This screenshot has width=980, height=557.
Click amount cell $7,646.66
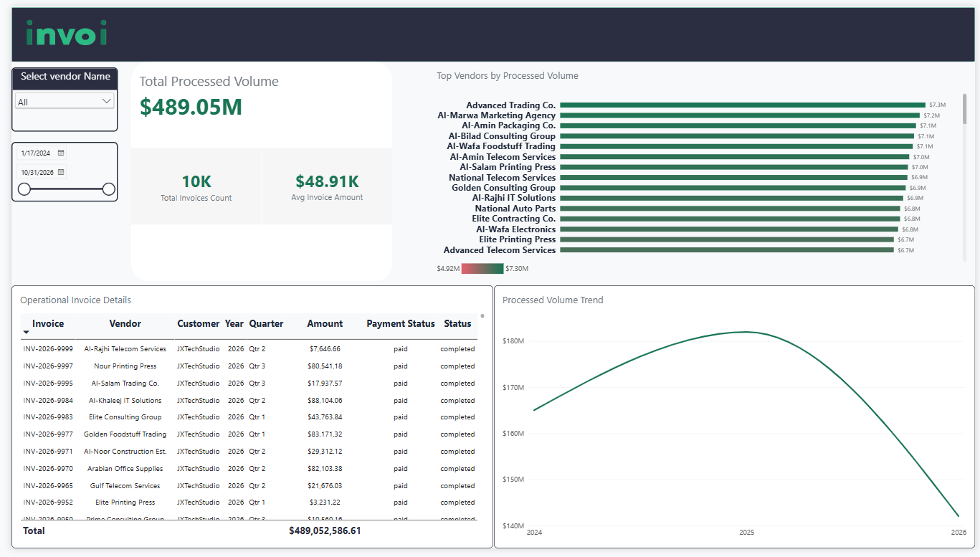point(325,349)
